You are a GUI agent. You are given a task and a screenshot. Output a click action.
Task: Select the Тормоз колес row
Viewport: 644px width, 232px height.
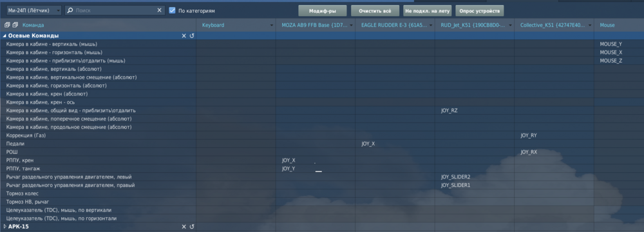point(98,194)
